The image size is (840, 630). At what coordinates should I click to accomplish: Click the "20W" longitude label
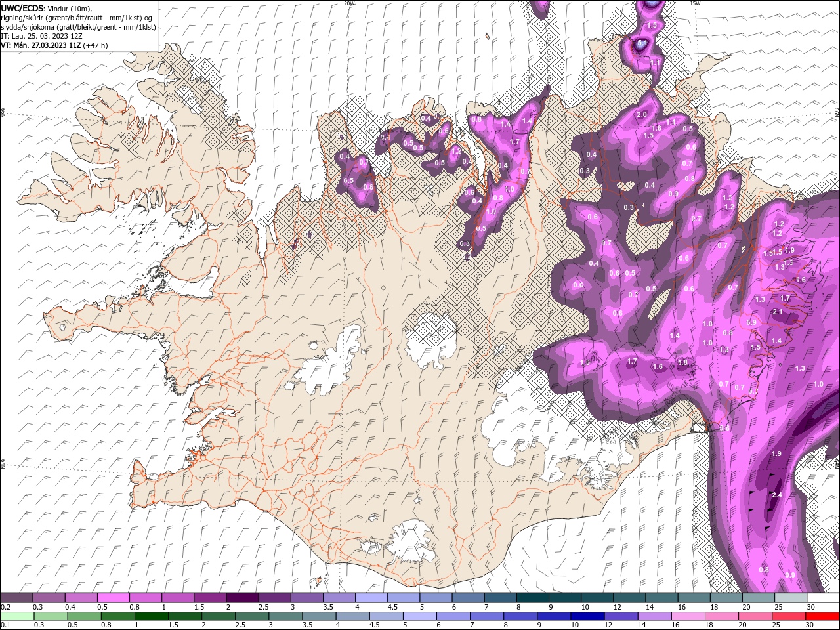(349, 3)
